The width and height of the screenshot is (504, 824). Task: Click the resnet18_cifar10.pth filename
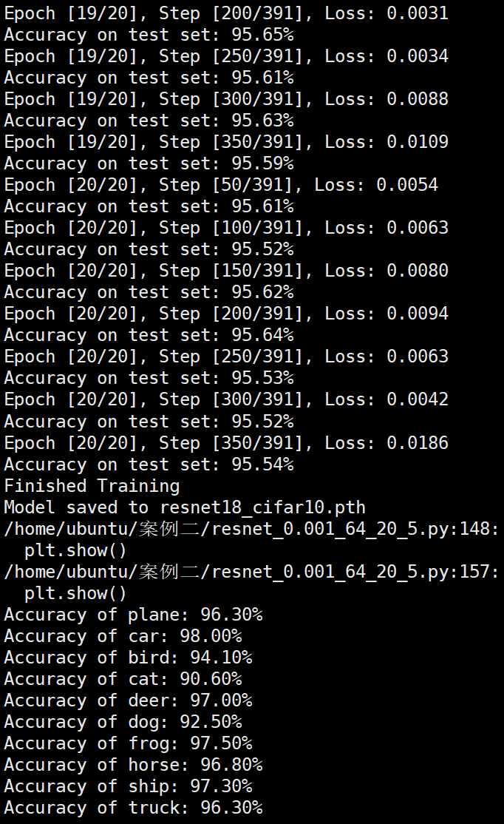(x=262, y=507)
